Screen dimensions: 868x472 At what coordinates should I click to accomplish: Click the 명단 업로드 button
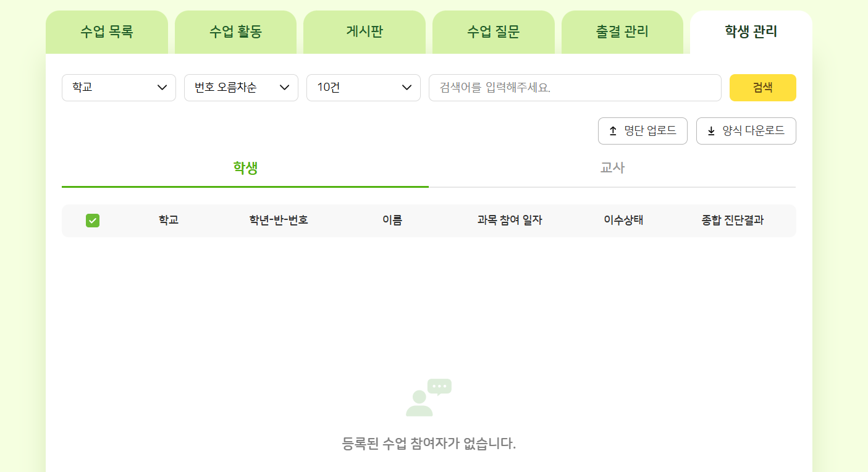point(643,131)
